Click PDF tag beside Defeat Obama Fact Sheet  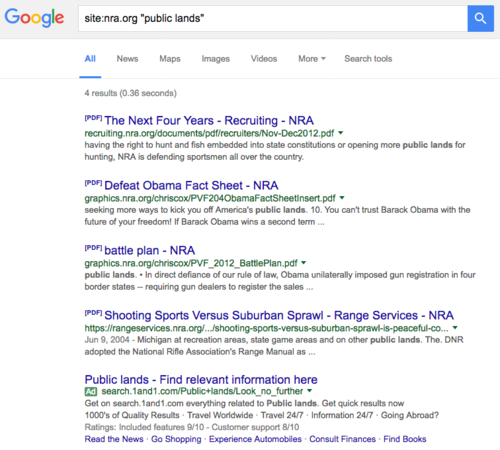coord(93,183)
